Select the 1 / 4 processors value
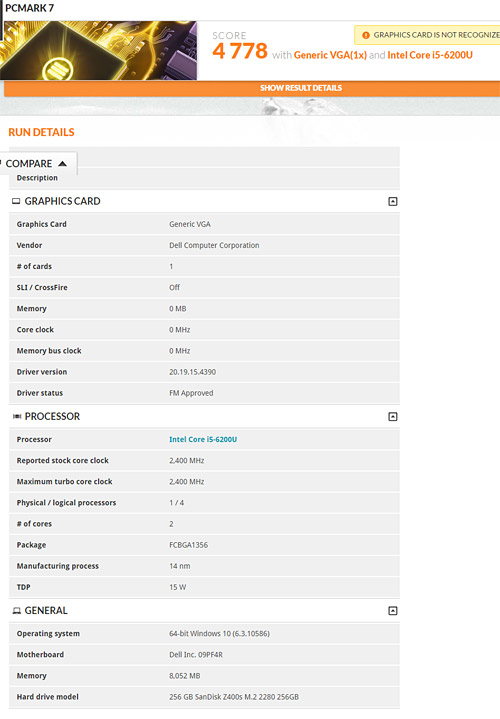Image resolution: width=500 pixels, height=719 pixels. 177,503
